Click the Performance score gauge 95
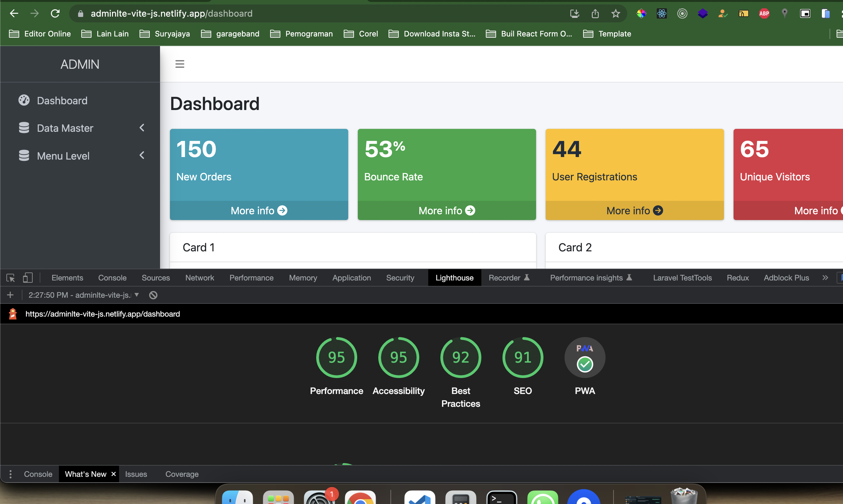Screen dimensions: 843x504 tap(336, 357)
